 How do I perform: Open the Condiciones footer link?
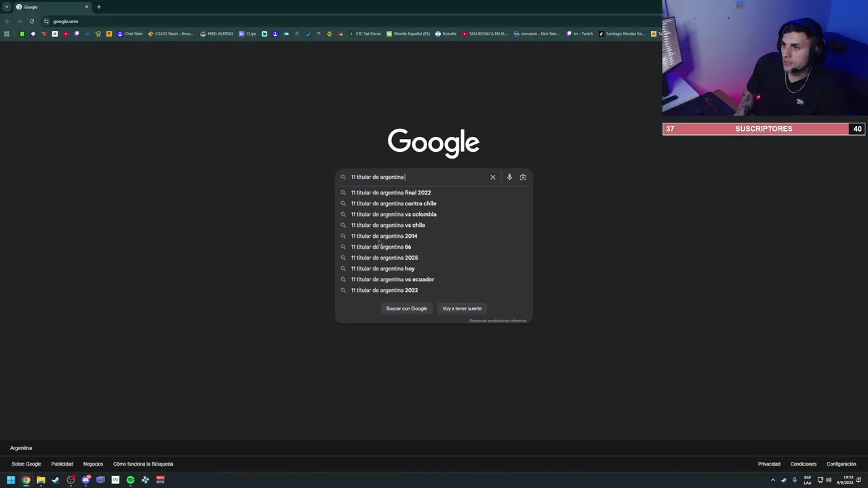tap(804, 464)
